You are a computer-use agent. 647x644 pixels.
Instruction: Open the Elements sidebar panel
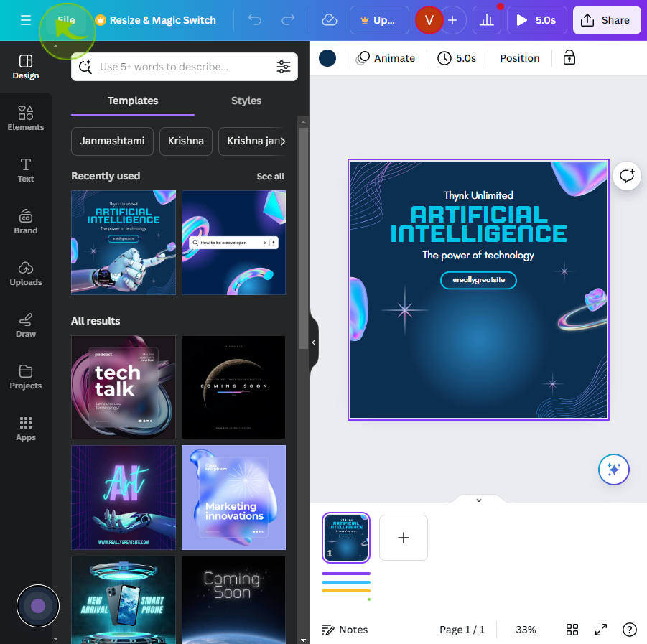[x=26, y=118]
